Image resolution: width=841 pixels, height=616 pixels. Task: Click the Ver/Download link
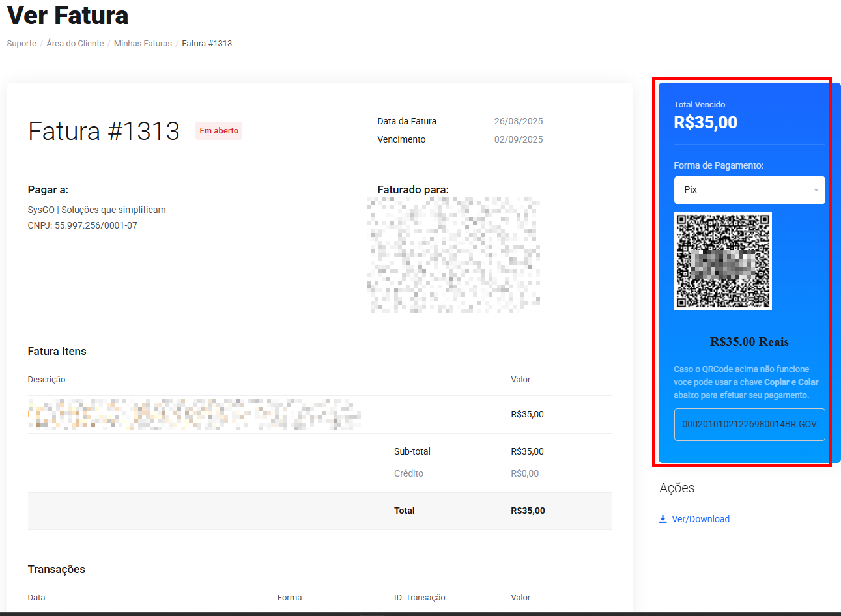(x=700, y=519)
